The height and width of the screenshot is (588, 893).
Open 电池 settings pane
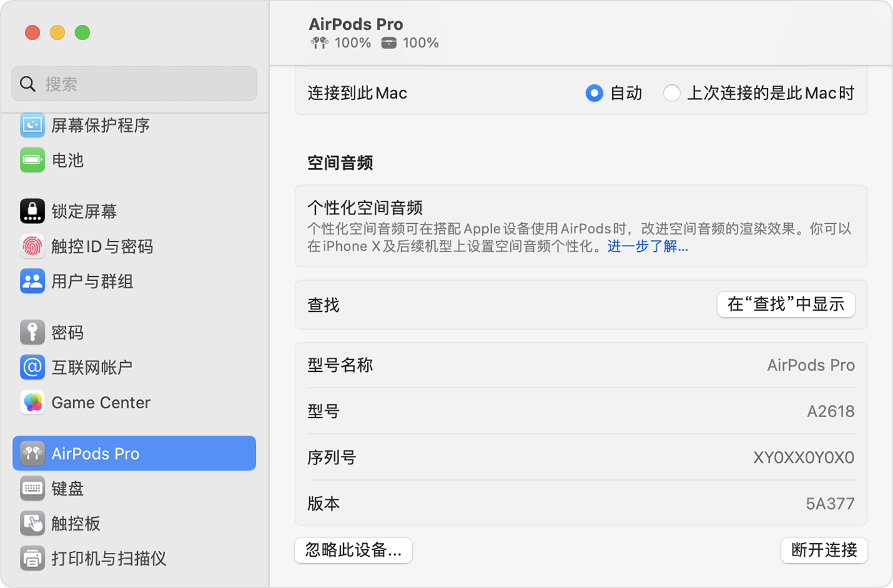134,160
